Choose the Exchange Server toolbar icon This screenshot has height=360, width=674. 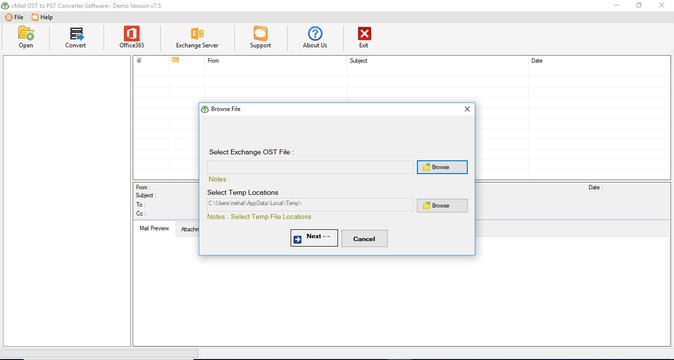197,37
